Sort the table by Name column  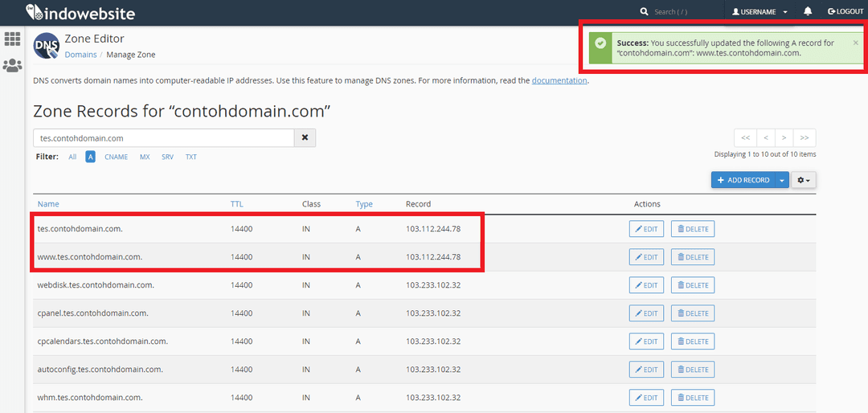pyautogui.click(x=48, y=204)
